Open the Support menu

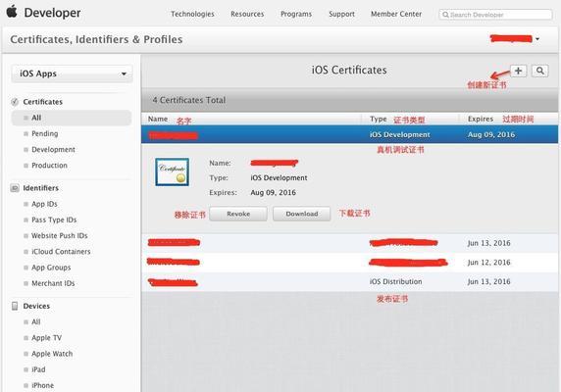click(x=341, y=14)
